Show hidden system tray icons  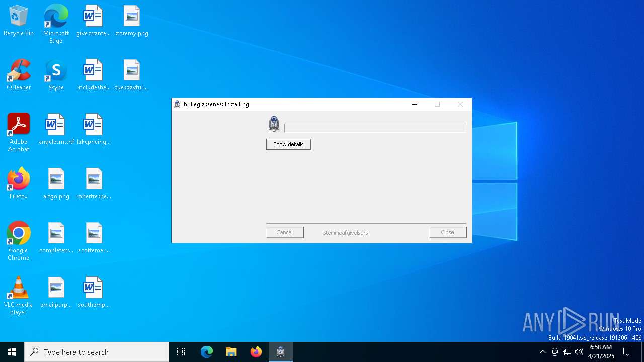[542, 352]
